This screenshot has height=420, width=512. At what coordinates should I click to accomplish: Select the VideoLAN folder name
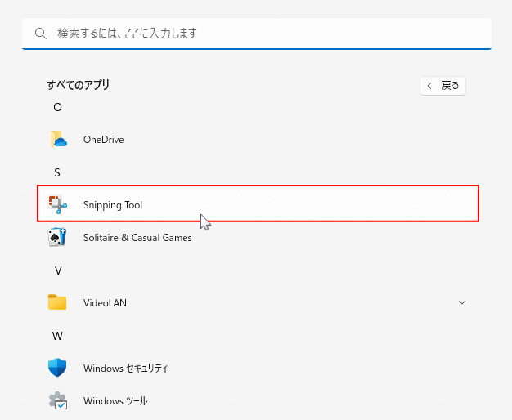pos(105,302)
